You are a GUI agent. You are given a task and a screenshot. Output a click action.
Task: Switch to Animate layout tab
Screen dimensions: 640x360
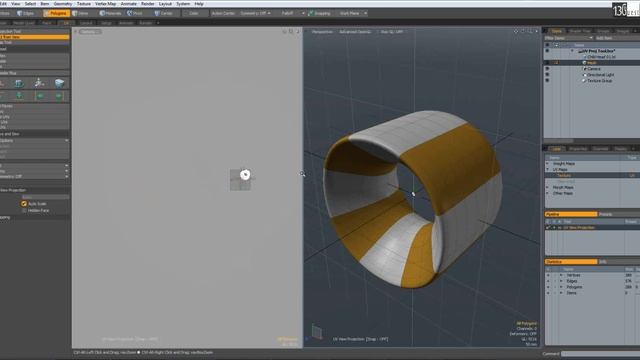[126, 23]
